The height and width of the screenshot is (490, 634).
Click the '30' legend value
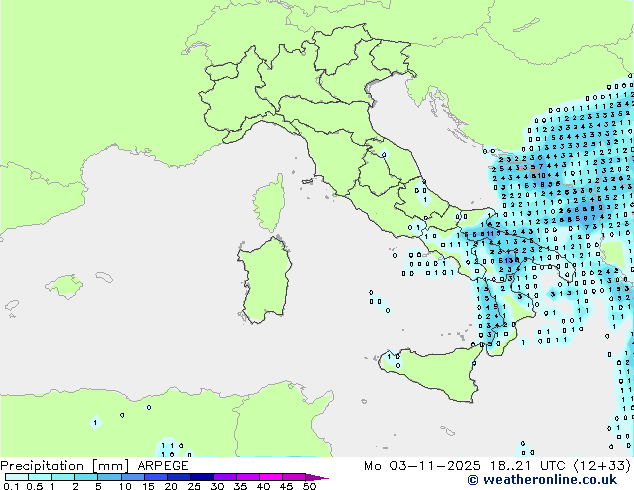(x=217, y=486)
